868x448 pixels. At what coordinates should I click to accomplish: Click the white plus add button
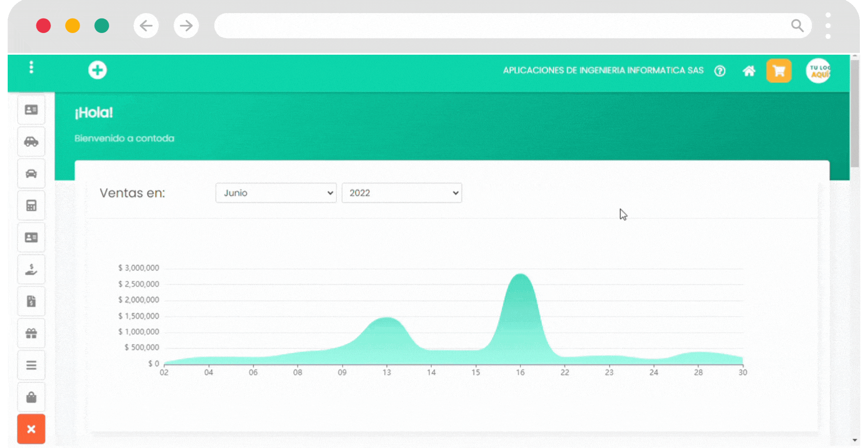(x=97, y=70)
